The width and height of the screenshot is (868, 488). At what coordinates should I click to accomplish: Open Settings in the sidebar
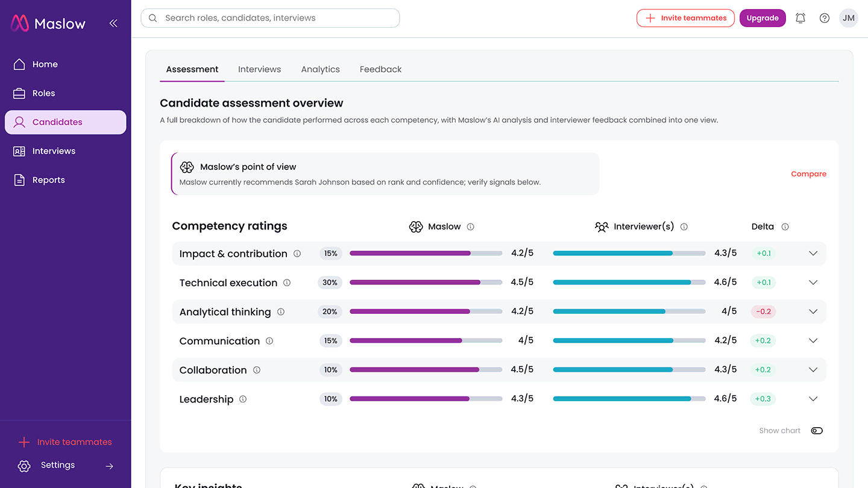[58, 465]
